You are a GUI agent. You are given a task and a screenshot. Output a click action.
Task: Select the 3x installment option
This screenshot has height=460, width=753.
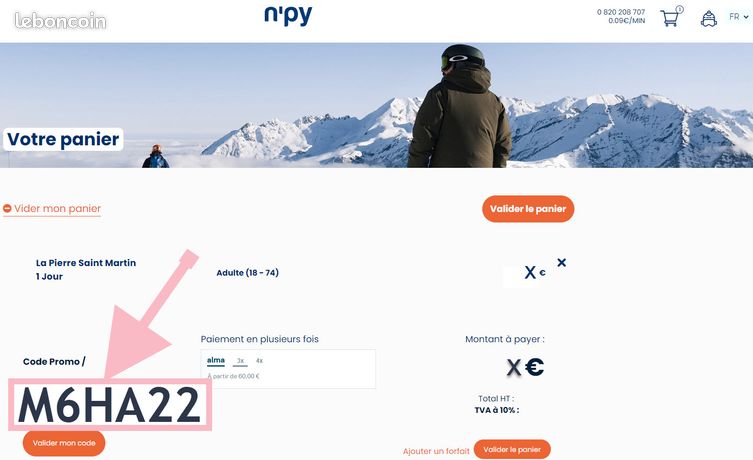tap(241, 361)
